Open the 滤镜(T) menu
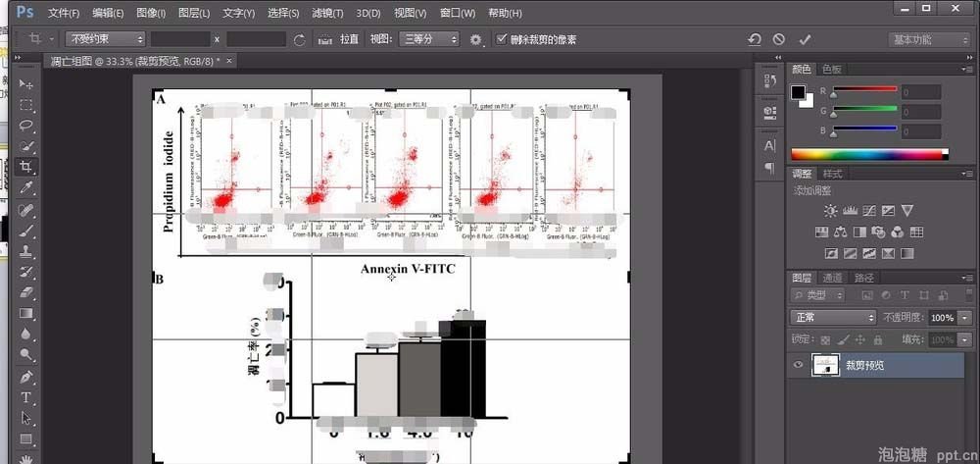 tap(328, 13)
